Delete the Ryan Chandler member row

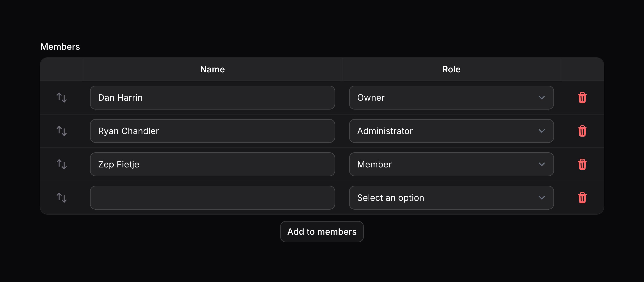click(583, 131)
